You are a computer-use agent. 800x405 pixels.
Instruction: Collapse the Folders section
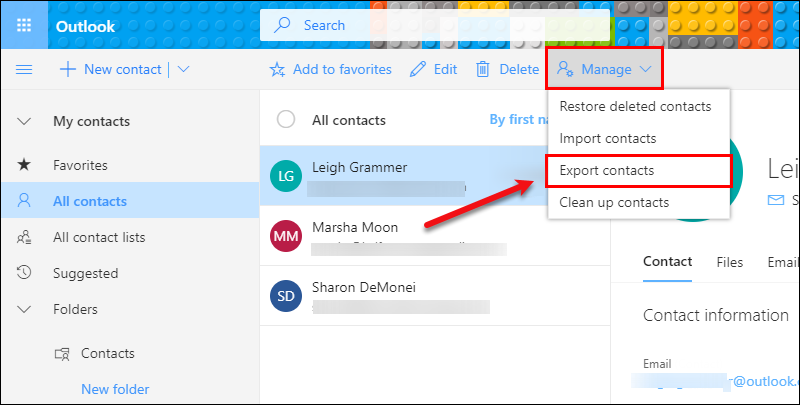coord(25,309)
